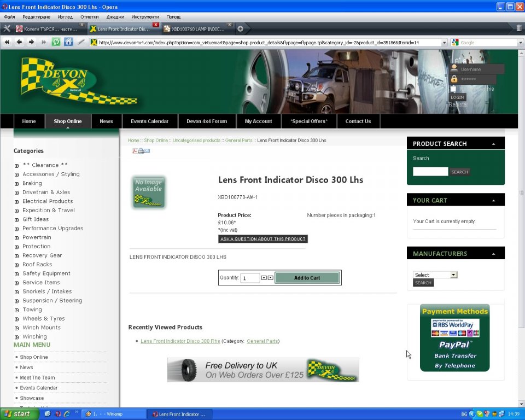Open the Отметки menu
The height and width of the screenshot is (420, 525).
click(89, 17)
